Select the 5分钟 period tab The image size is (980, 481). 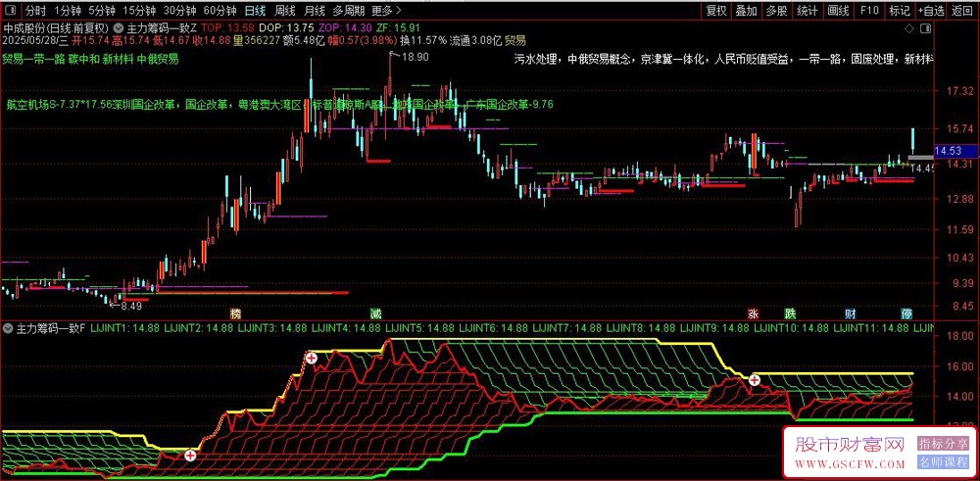(101, 11)
